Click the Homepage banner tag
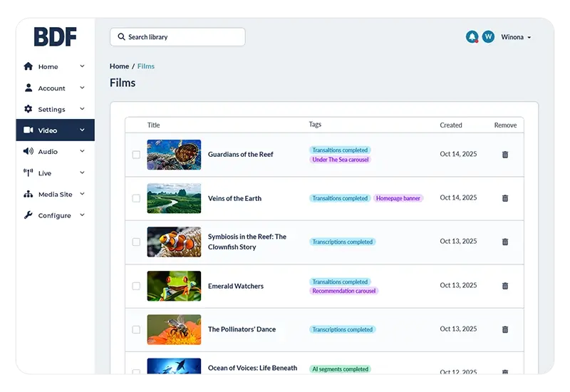 [398, 198]
